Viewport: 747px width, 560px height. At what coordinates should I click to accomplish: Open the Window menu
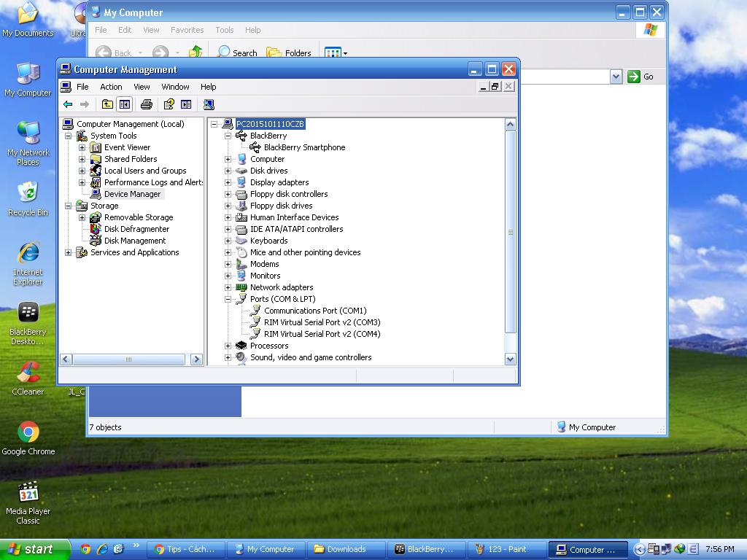175,87
